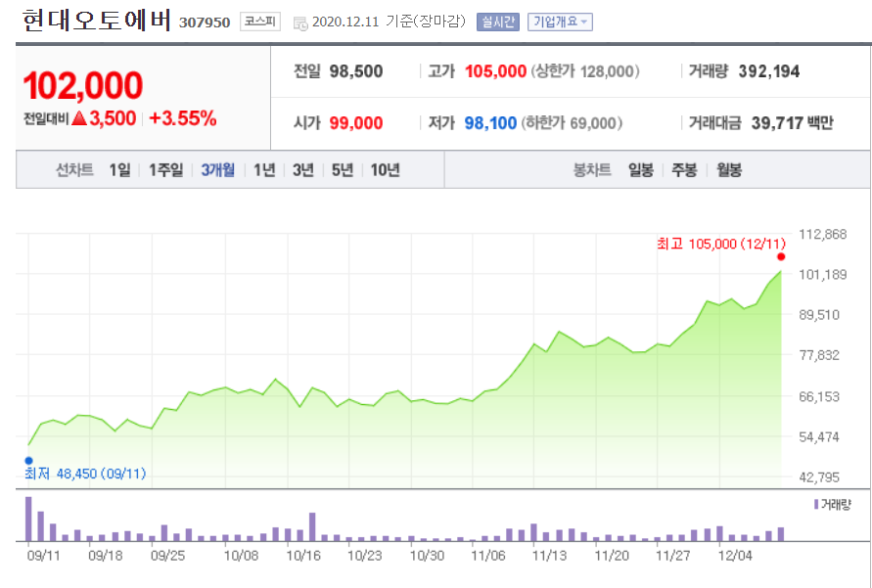Click the 09/18 date axis label
This screenshot has width=872, height=588.
point(105,556)
